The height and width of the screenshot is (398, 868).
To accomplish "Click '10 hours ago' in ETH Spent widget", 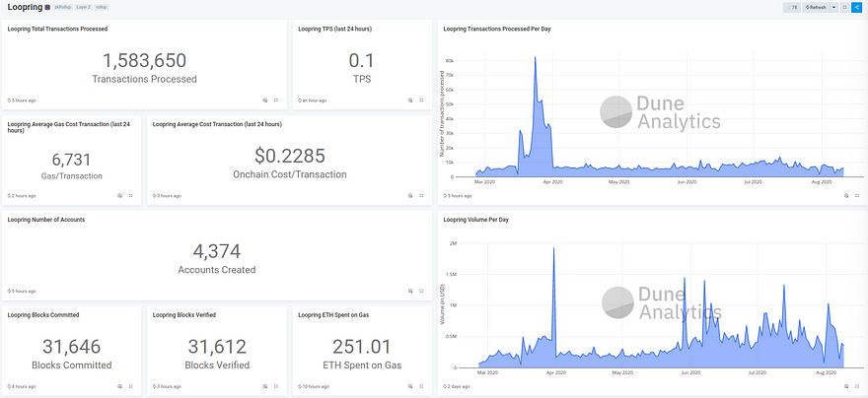I will [x=314, y=386].
